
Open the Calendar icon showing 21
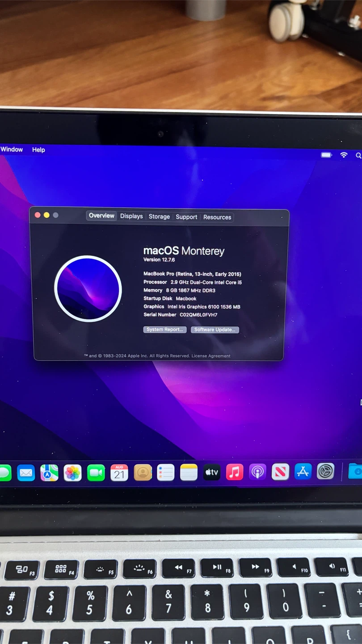pos(119,473)
